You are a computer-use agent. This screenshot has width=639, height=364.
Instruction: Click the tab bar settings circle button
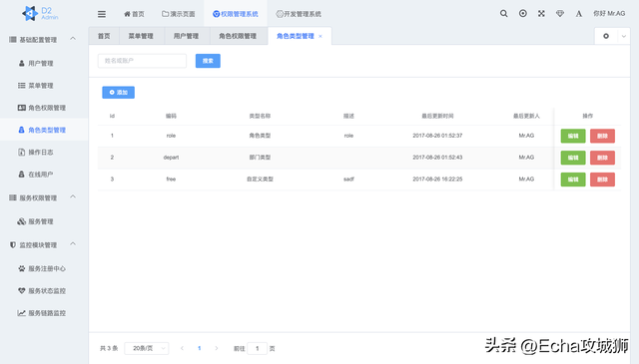[x=606, y=36]
